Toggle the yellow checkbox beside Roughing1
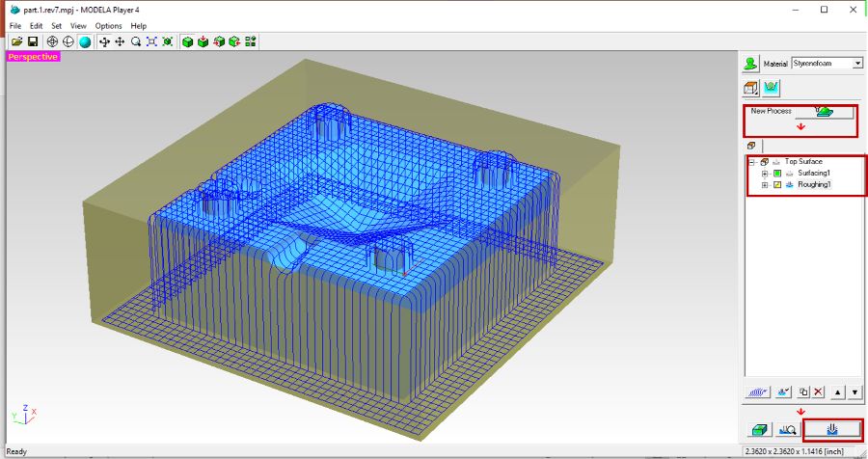This screenshot has height=459, width=868. pos(777,185)
